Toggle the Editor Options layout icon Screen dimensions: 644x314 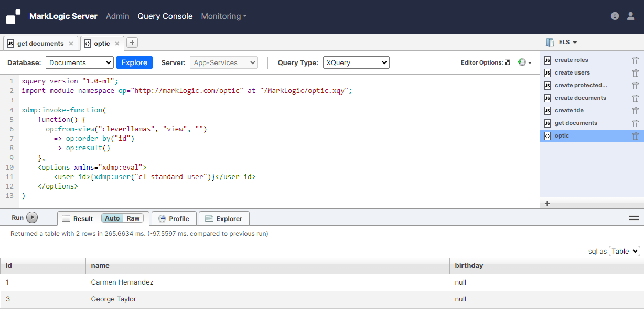507,62
